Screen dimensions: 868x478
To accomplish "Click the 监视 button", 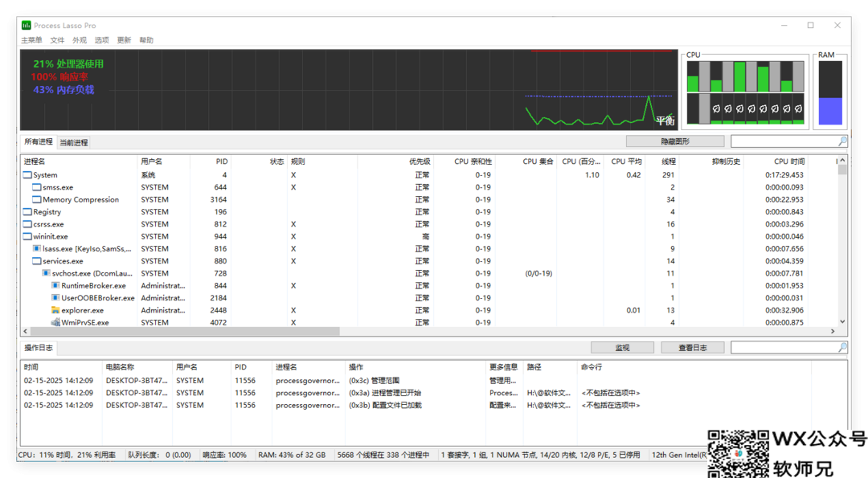I will [x=622, y=347].
